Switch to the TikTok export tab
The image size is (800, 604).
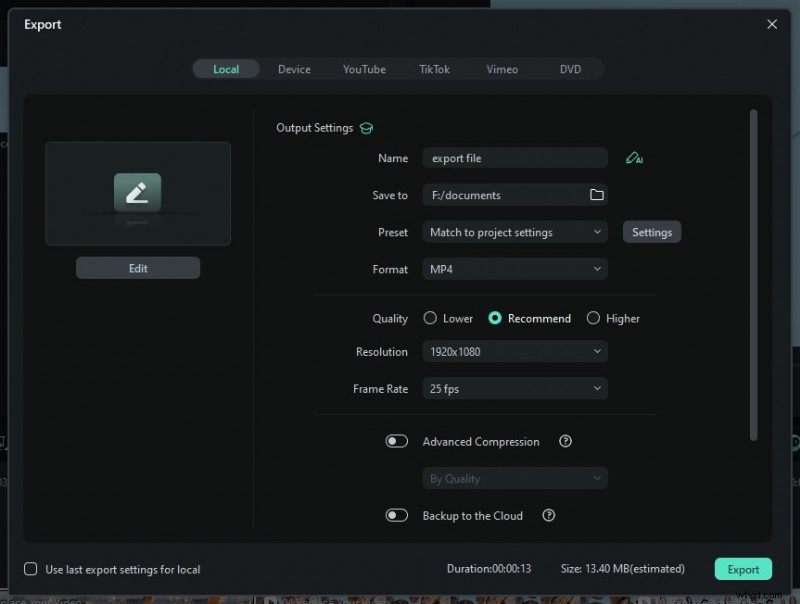(x=434, y=69)
